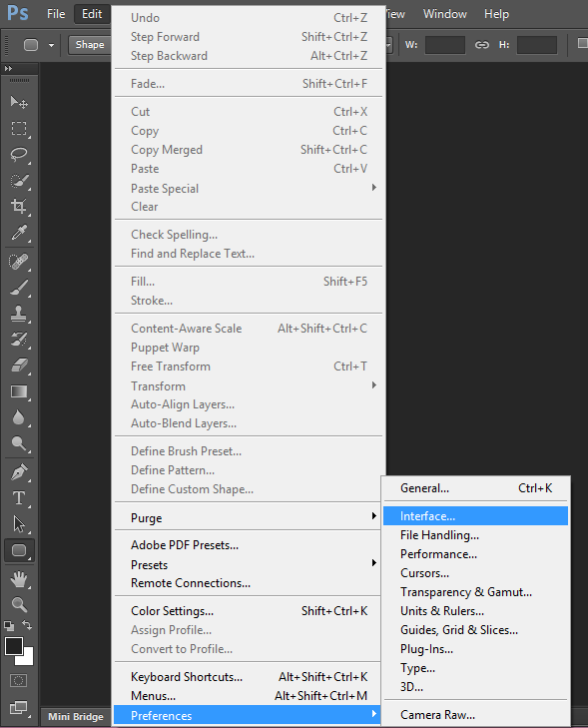Click the Photoshop Ps logo

pos(18,13)
